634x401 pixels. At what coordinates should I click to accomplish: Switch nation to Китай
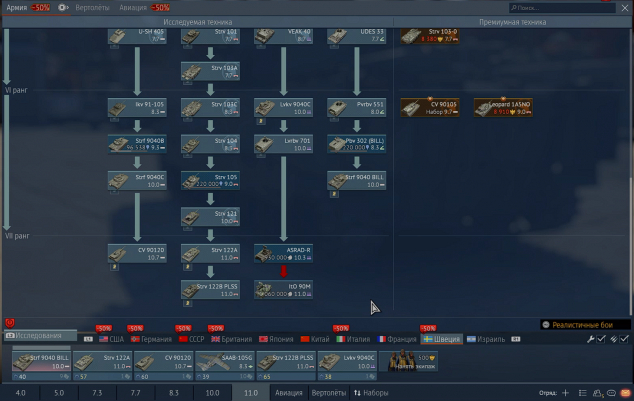(315, 339)
